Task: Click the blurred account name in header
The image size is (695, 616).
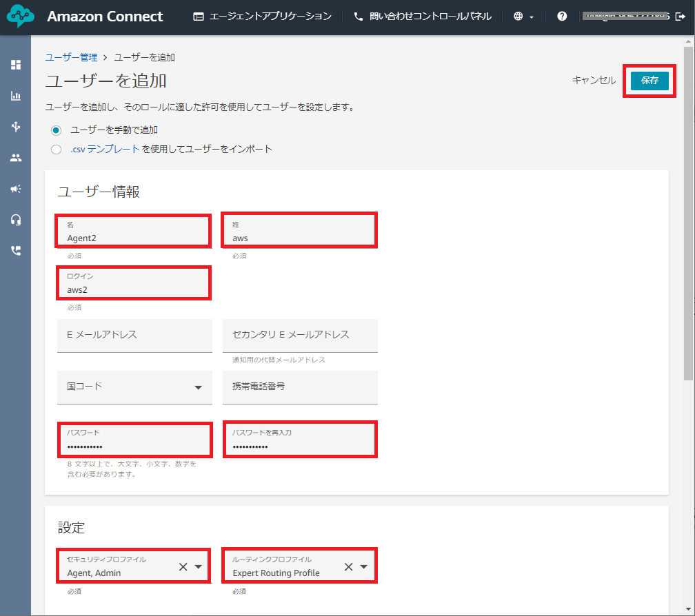Action: (625, 17)
